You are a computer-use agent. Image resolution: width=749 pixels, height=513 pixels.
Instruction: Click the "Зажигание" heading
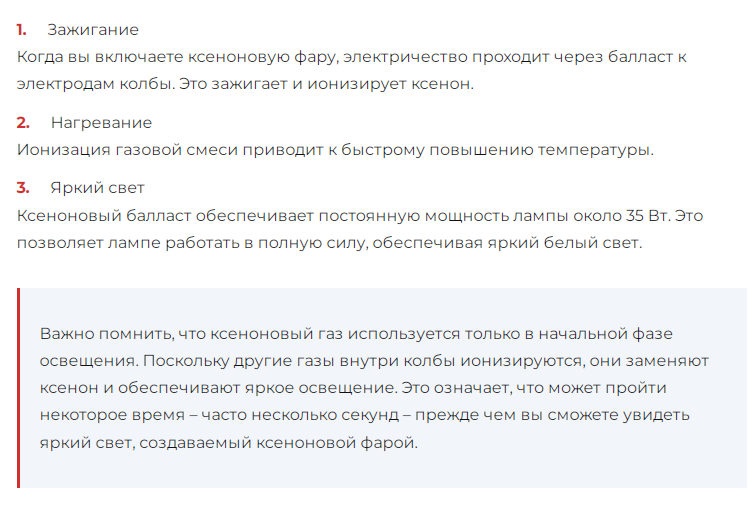tap(93, 30)
